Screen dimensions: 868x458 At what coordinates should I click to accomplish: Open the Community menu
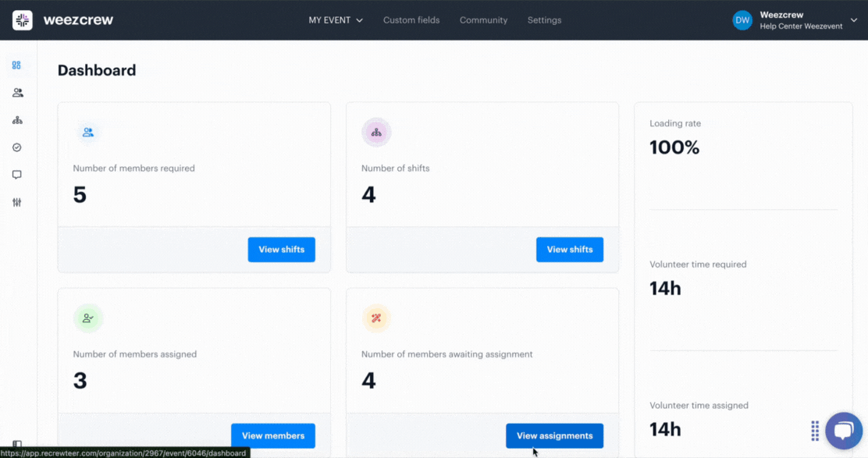click(483, 20)
